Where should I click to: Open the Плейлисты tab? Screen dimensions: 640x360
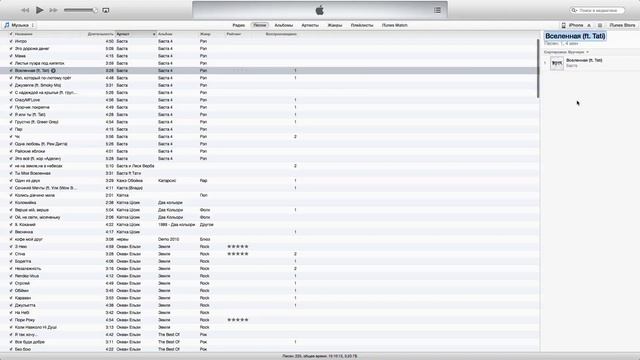(x=362, y=25)
